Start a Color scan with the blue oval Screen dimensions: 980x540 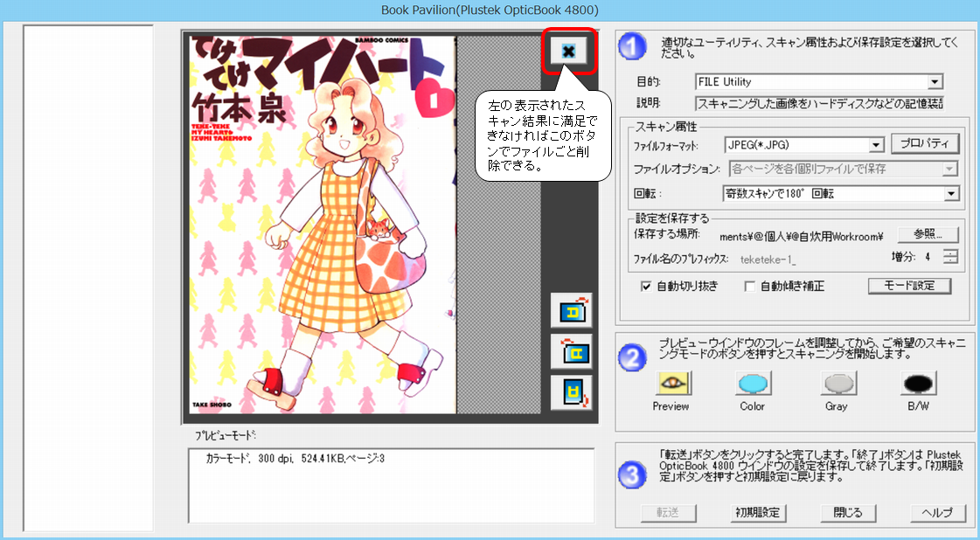point(753,383)
